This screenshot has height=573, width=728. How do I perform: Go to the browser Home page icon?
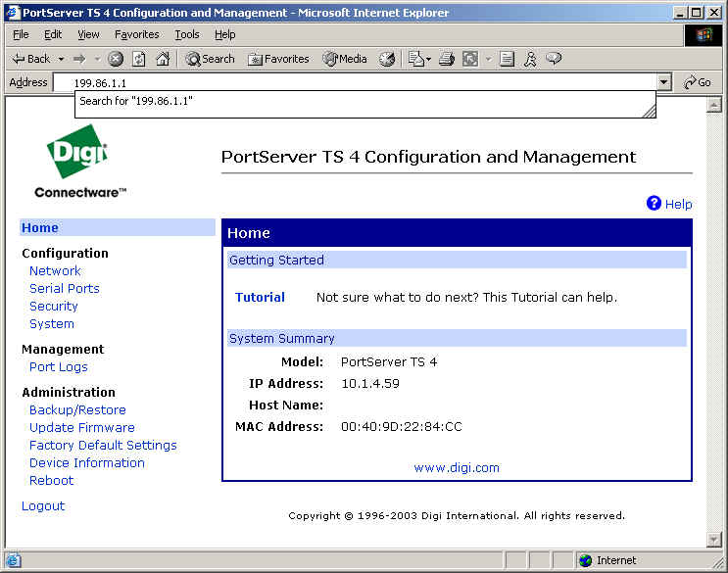pos(163,59)
